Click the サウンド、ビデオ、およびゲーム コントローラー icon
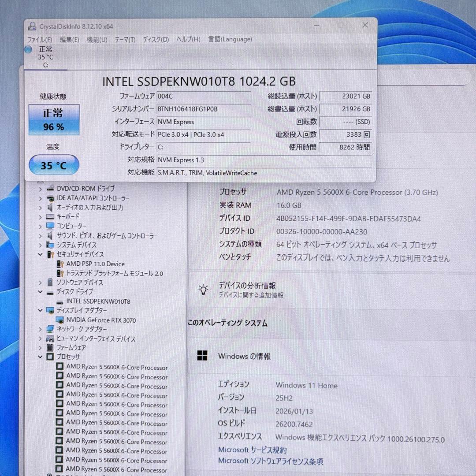 [50, 235]
